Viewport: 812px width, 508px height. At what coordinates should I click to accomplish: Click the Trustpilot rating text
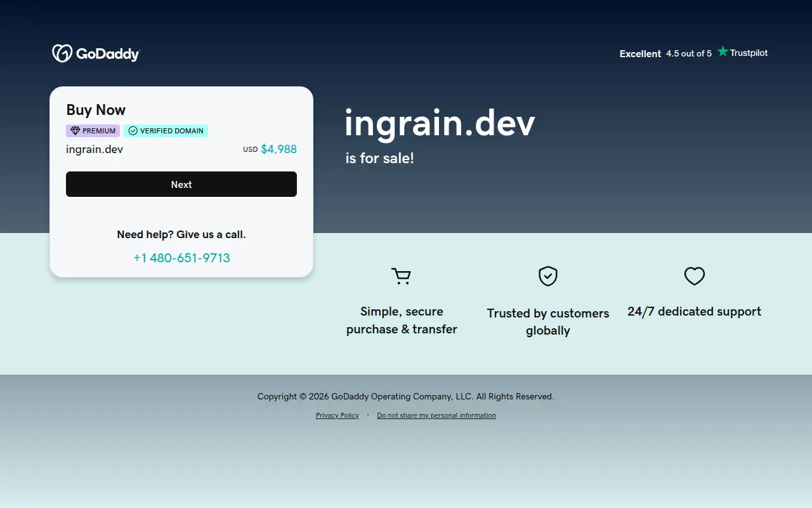point(749,53)
